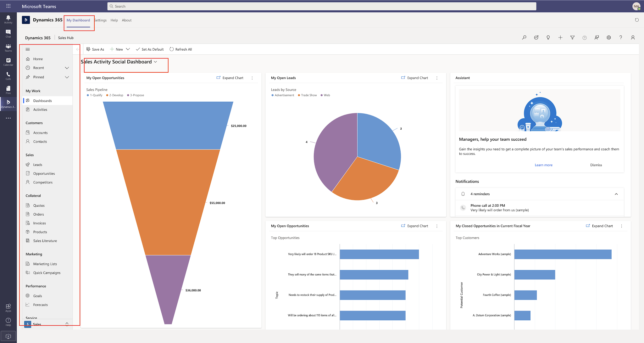Open the filter icon in the Sales Hub toolbar

click(x=572, y=37)
